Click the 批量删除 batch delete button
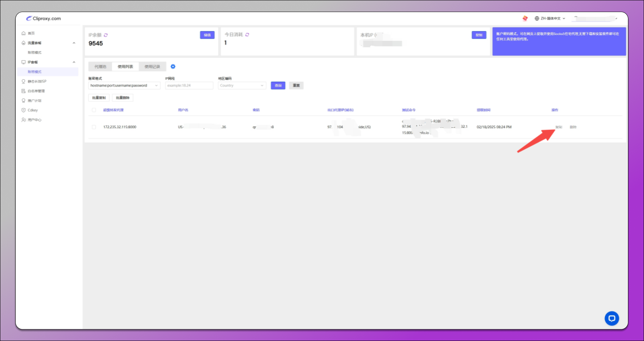The image size is (644, 341). tap(123, 98)
